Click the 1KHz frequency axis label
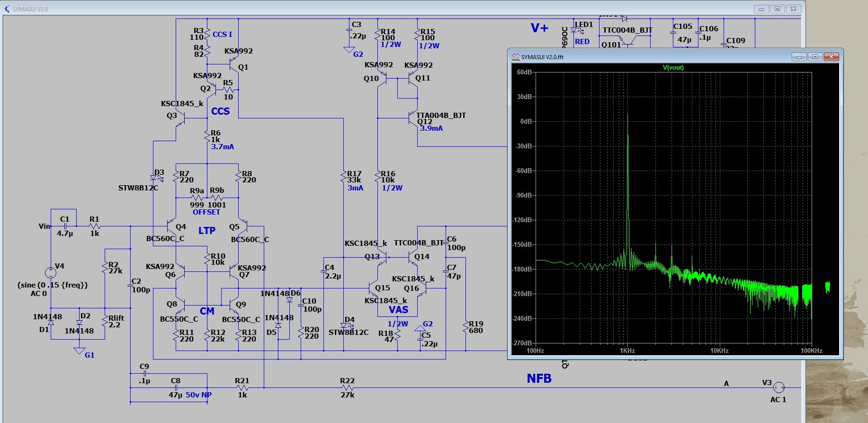This screenshot has height=423, width=868. [627, 351]
